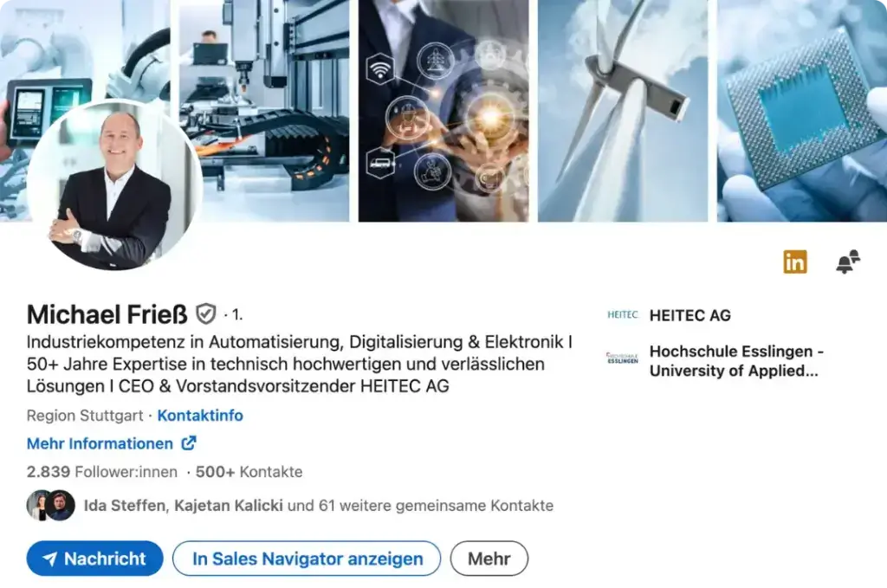Open the mutual contacts avatar pair

tap(51, 505)
